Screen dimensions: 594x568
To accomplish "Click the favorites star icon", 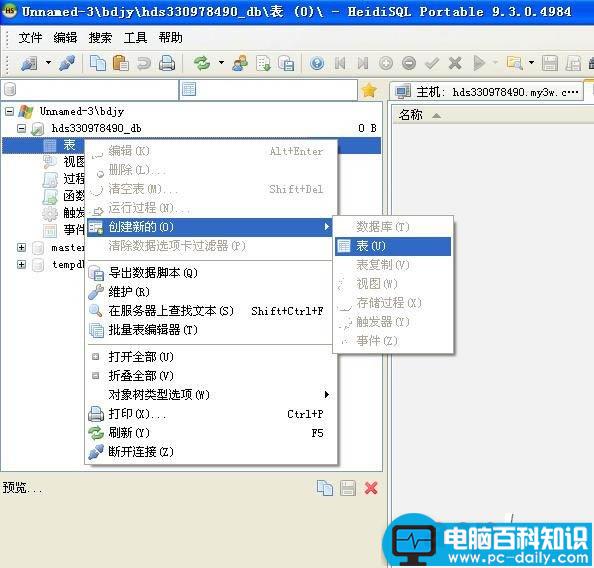I will 369,90.
